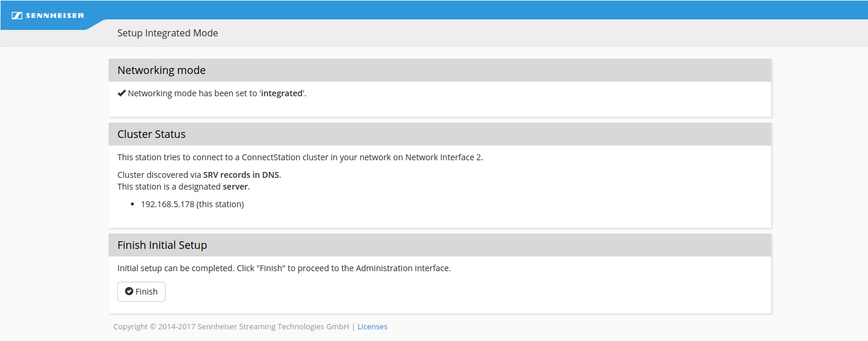Click the Sennheiser logo emblem
Screen dimensions: 868x341
pos(17,16)
